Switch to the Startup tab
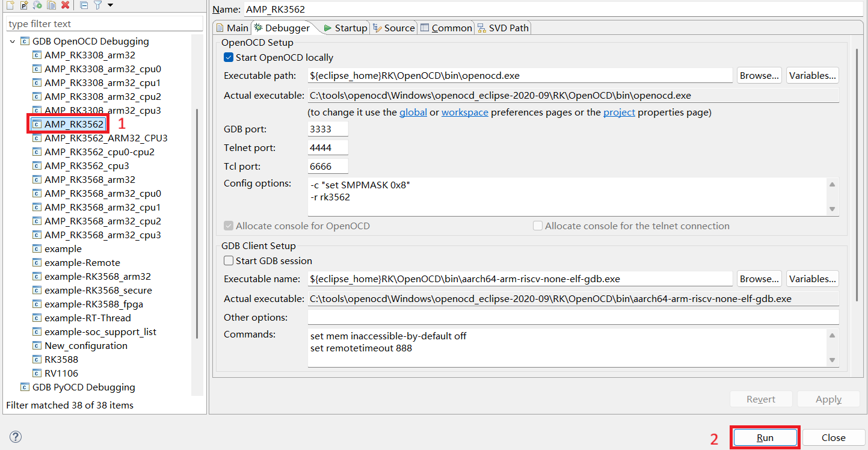This screenshot has height=450, width=868. (x=345, y=28)
